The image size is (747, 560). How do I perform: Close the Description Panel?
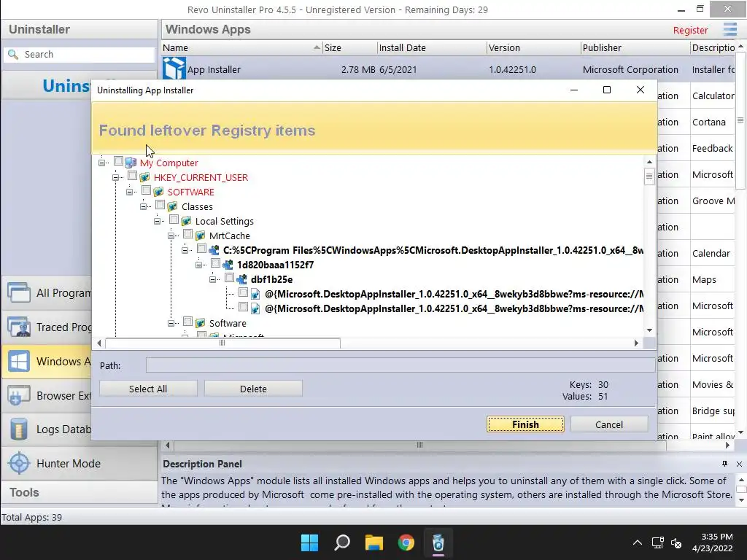(739, 464)
